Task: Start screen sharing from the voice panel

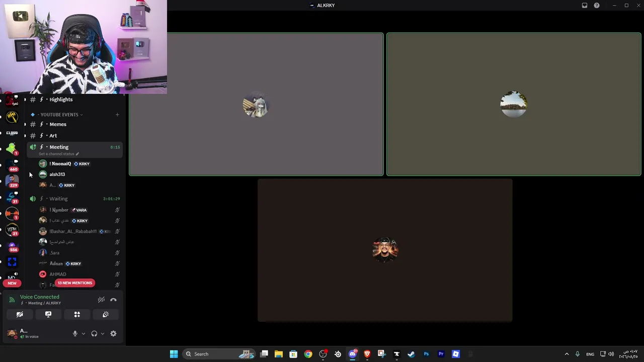Action: pos(48,314)
